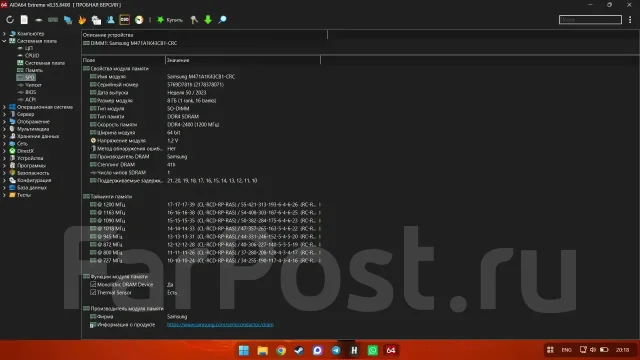
Task: Select DIMM1 Samsung device entry
Action: [x=130, y=43]
